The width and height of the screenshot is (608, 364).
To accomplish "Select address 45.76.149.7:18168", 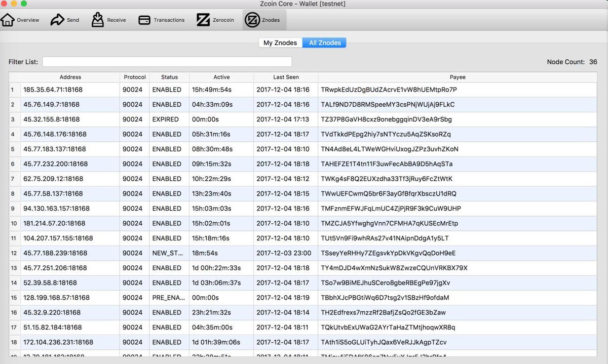I will [51, 104].
